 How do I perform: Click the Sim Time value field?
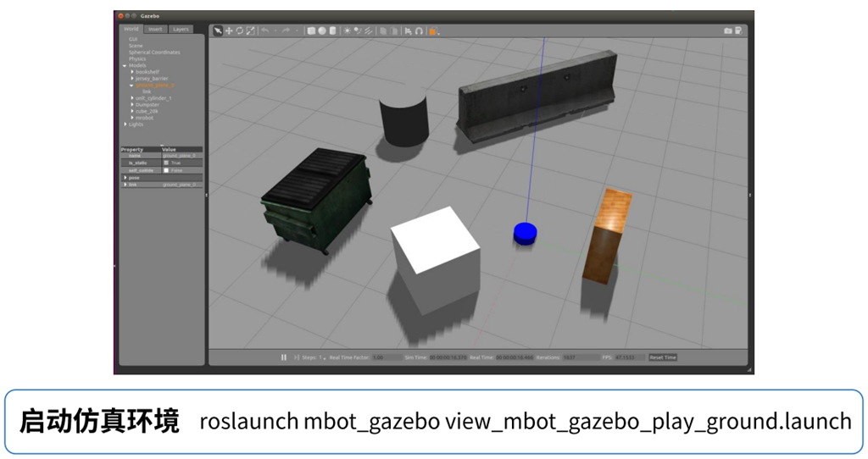coord(448,357)
